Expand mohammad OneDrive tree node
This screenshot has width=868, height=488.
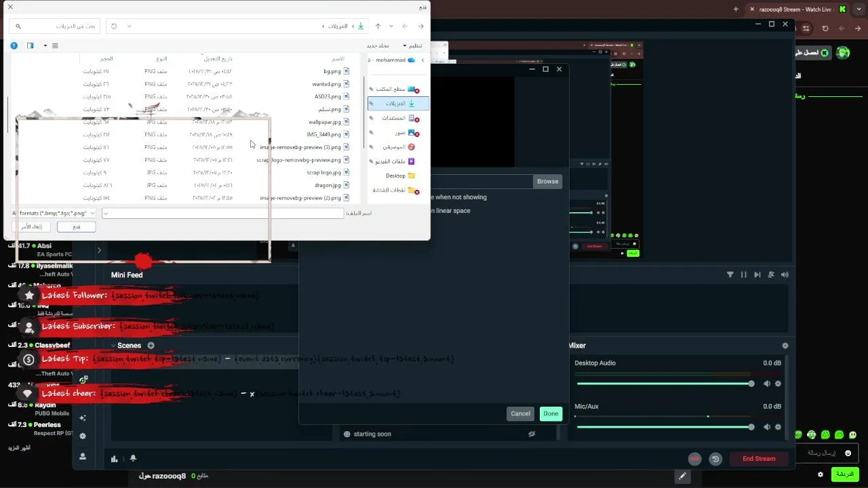tap(423, 60)
